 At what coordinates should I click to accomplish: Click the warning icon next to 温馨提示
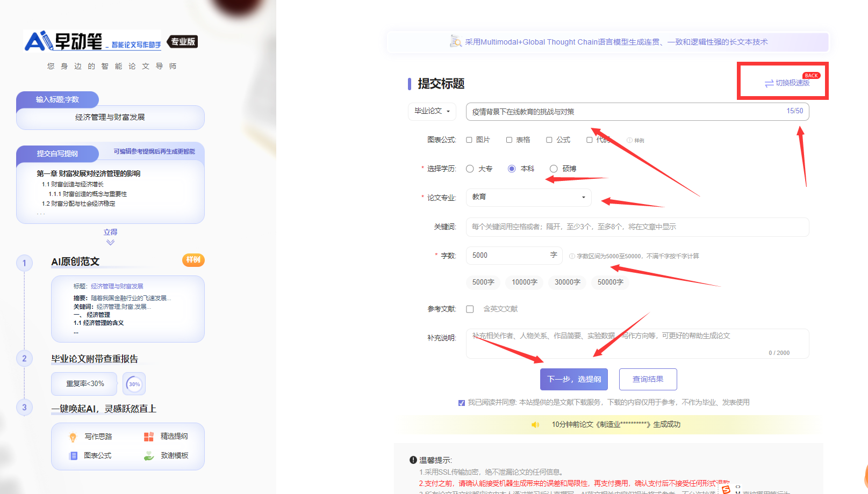coord(413,460)
